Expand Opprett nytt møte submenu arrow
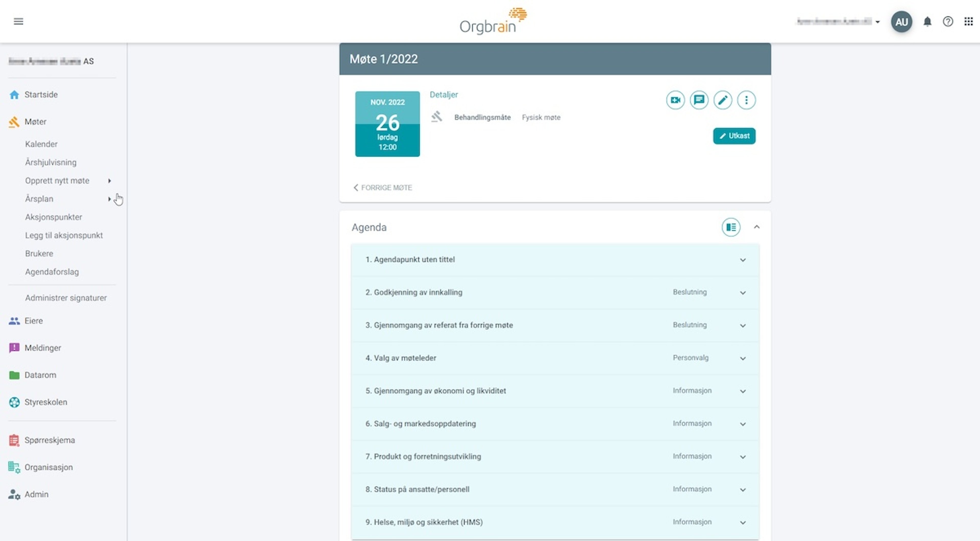This screenshot has width=980, height=541. point(109,181)
